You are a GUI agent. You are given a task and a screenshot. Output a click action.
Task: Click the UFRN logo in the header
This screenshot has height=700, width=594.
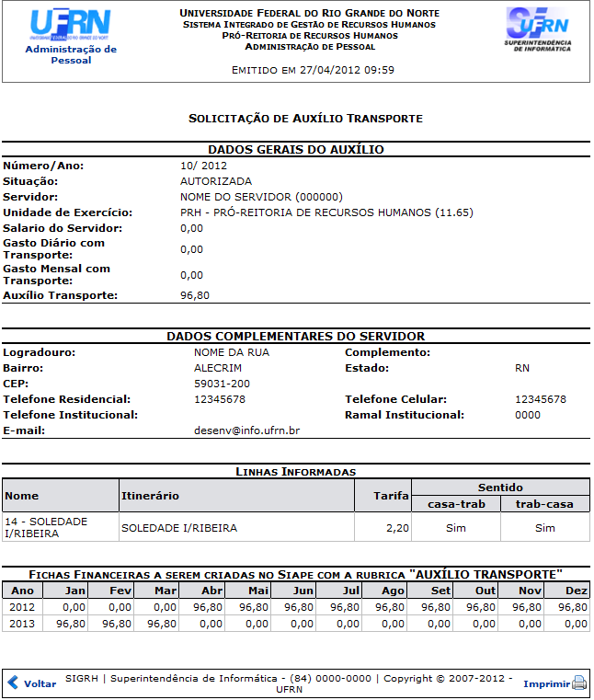click(x=70, y=25)
